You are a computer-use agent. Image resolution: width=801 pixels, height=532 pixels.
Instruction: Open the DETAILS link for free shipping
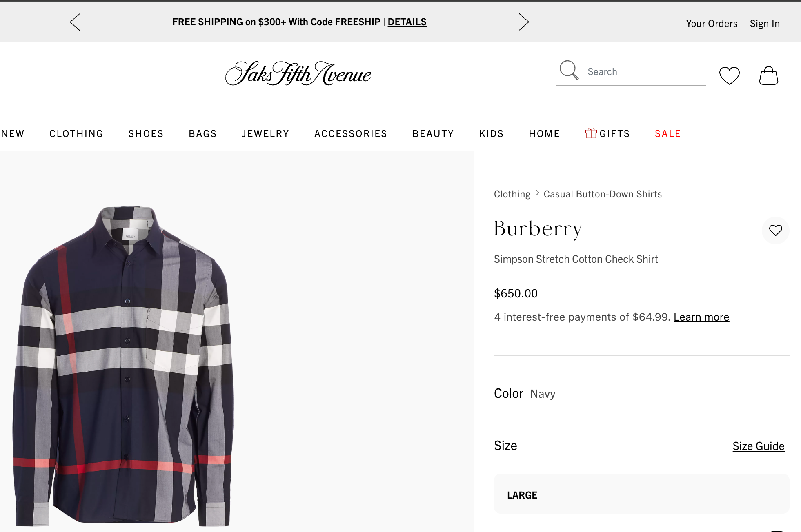point(407,22)
